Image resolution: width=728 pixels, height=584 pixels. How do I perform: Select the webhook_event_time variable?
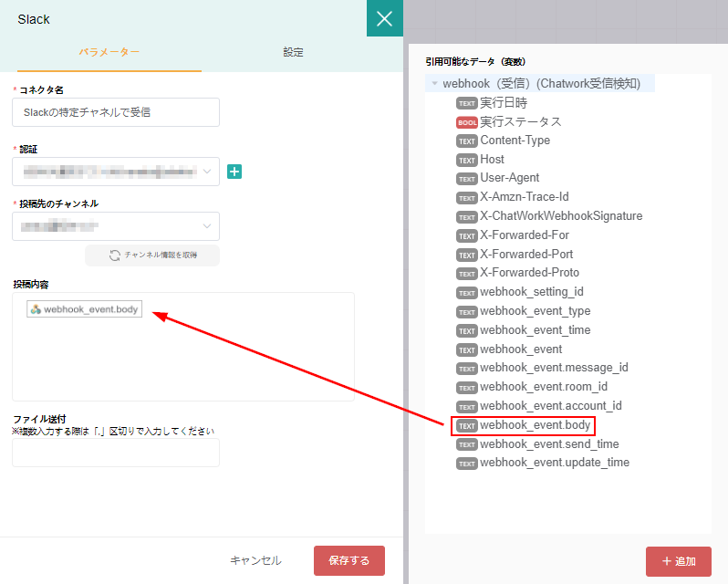pos(524,330)
